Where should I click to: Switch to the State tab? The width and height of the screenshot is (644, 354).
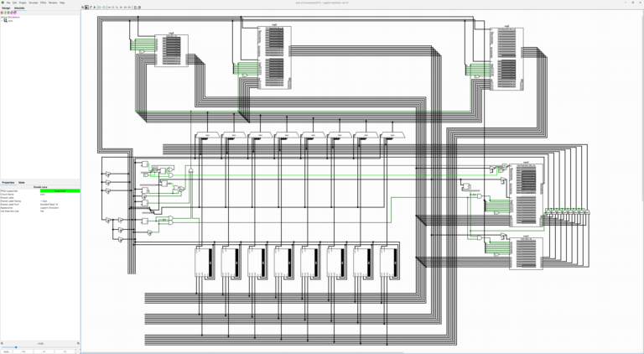click(x=22, y=182)
